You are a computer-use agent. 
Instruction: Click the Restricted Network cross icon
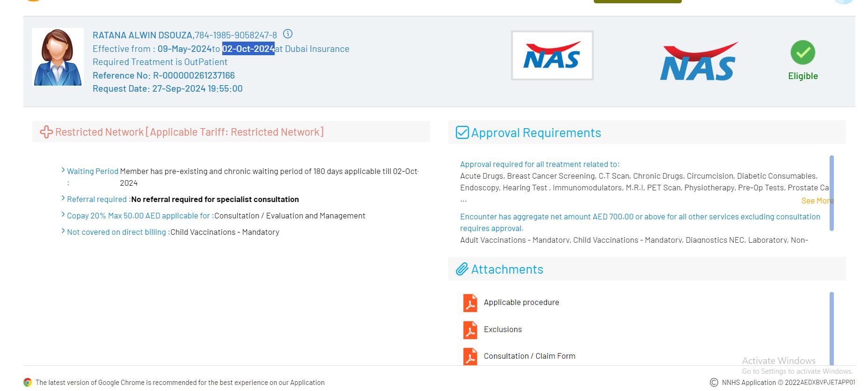pyautogui.click(x=46, y=132)
